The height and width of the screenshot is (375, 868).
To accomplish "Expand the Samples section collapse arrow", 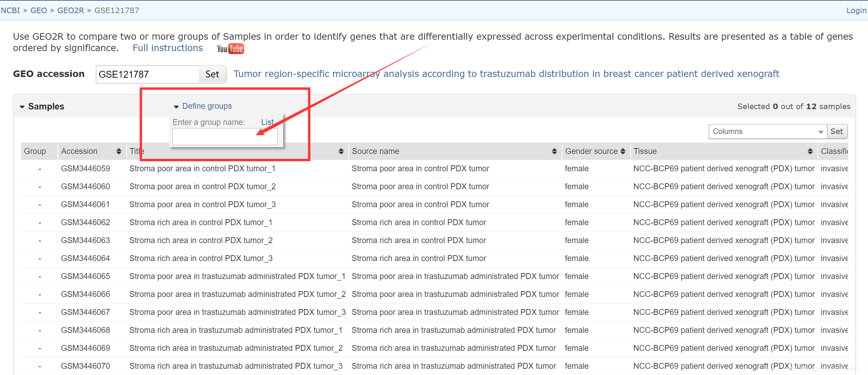I will (x=20, y=107).
